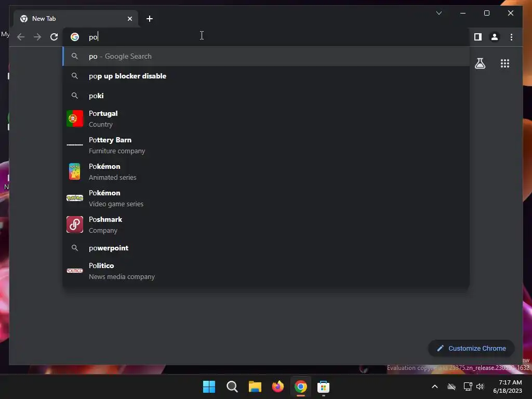This screenshot has width=532, height=399.
Task: Choose the 'poki' search suggestion
Action: tap(266, 96)
